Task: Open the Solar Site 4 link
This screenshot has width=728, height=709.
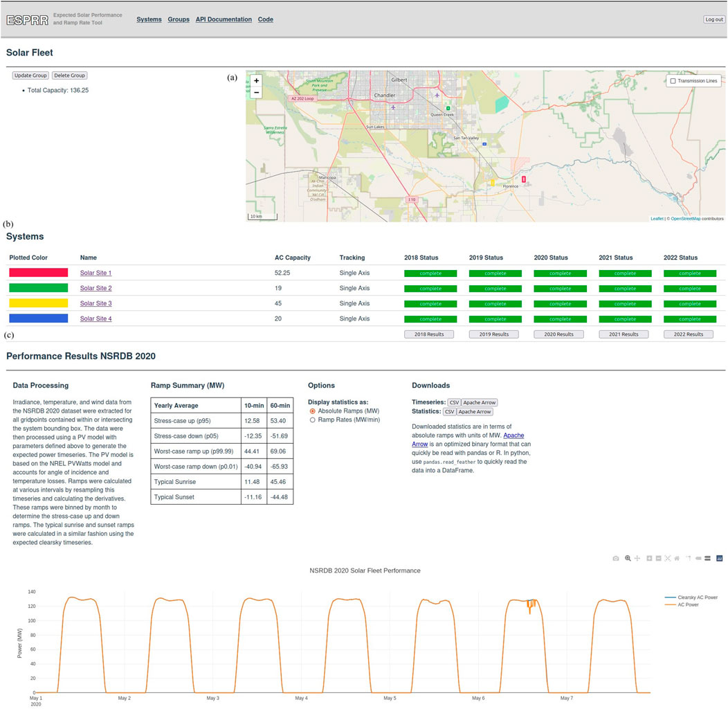Action: 95,318
